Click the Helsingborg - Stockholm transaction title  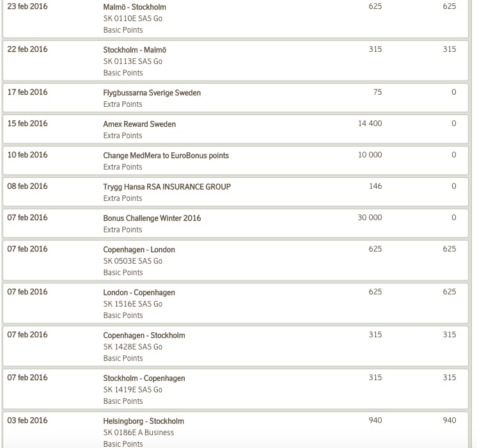143,421
